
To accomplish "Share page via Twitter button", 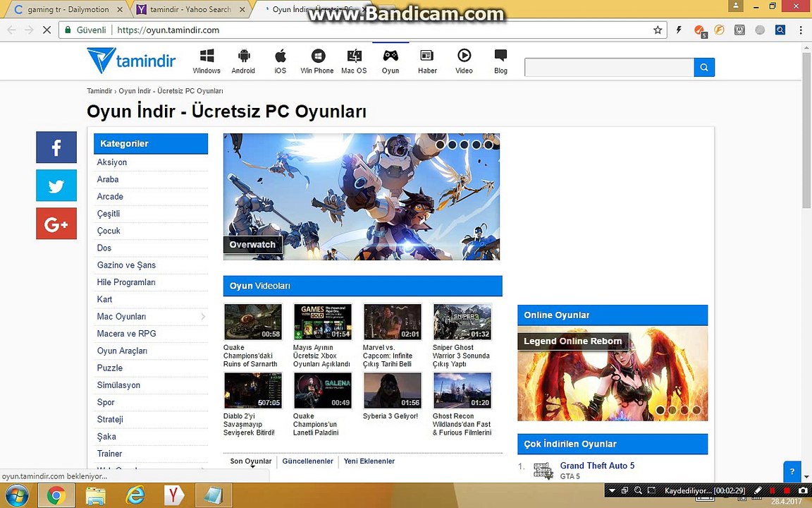I will [56, 186].
